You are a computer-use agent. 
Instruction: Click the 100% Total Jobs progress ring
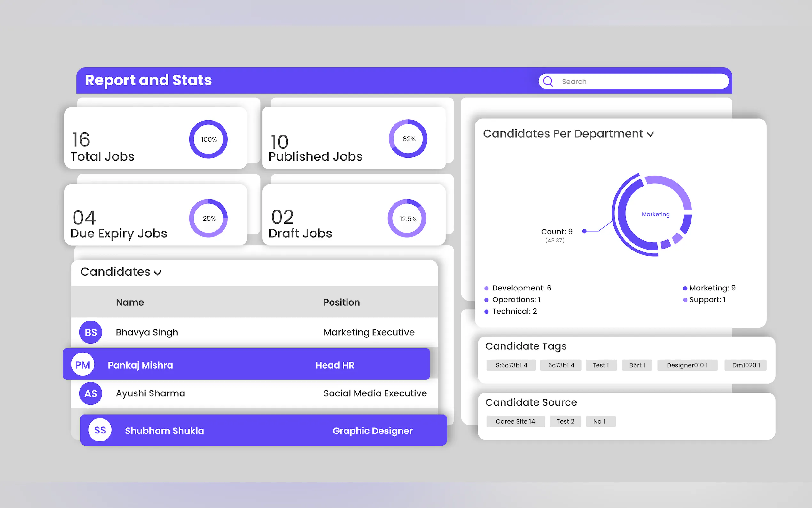[208, 139]
